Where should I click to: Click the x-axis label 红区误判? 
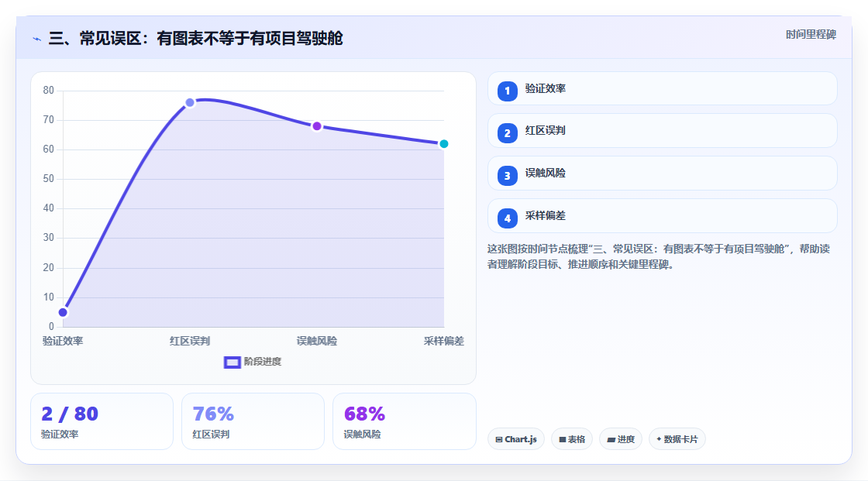click(190, 341)
